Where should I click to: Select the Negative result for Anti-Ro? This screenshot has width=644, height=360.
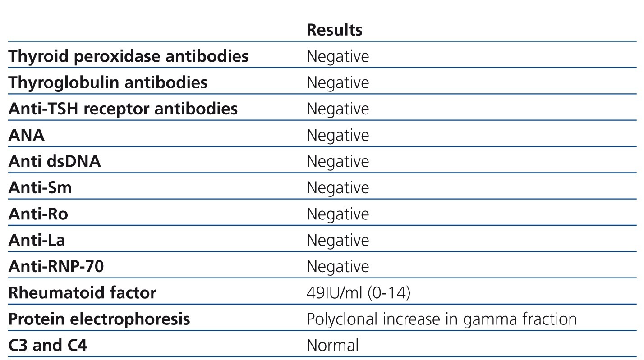[x=338, y=214]
